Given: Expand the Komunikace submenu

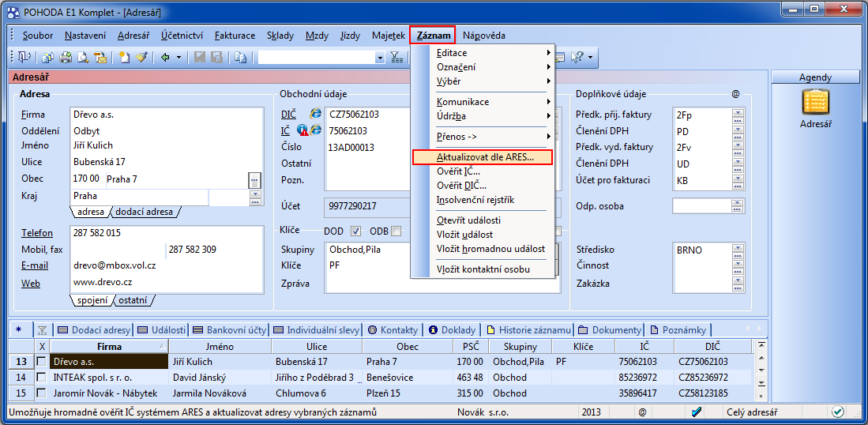Looking at the screenshot, I should pos(493,102).
